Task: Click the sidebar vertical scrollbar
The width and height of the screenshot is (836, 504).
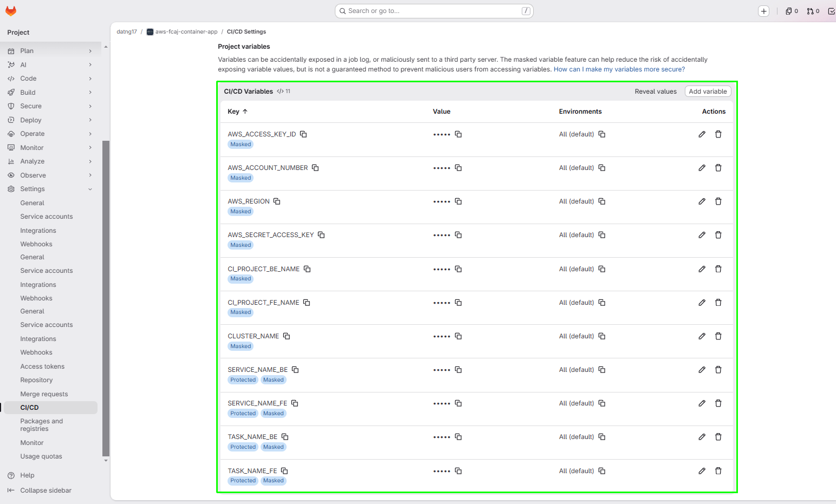Action: click(106, 298)
